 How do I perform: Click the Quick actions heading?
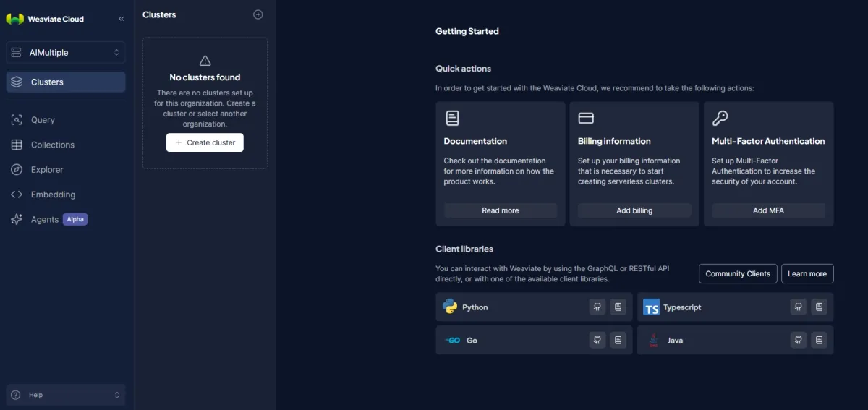coord(463,69)
